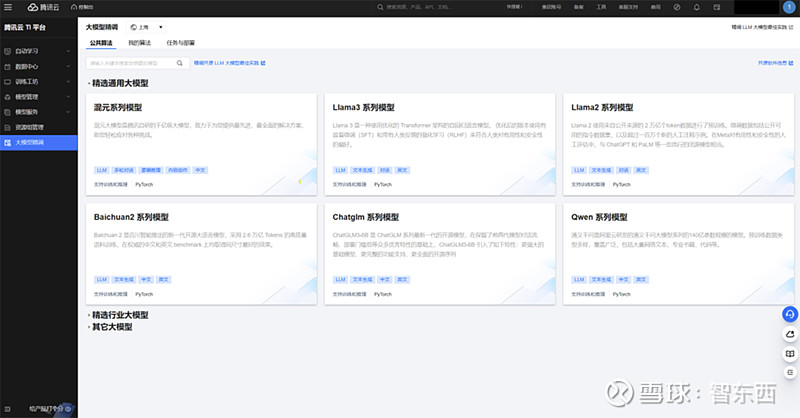Click the Tencent Cloud logo
This screenshot has height=418, width=800.
click(x=40, y=6)
